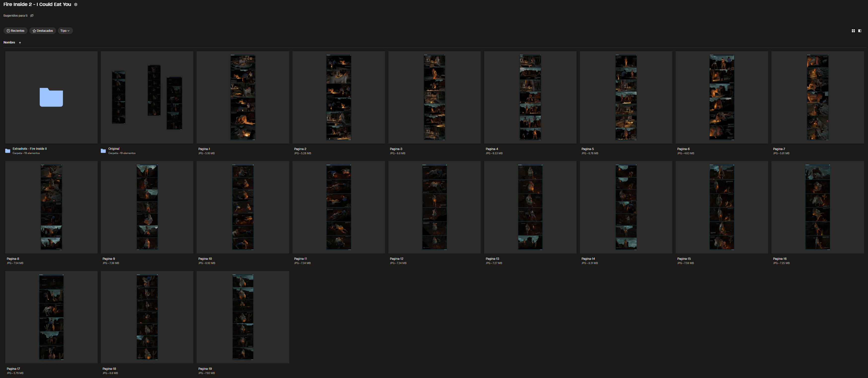Switch to grid view layout
868x378 pixels.
(853, 31)
